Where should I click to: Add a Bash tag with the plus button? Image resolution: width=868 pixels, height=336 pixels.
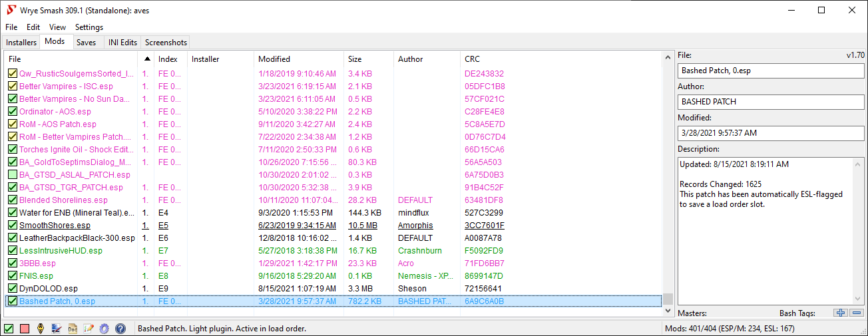coord(840,313)
